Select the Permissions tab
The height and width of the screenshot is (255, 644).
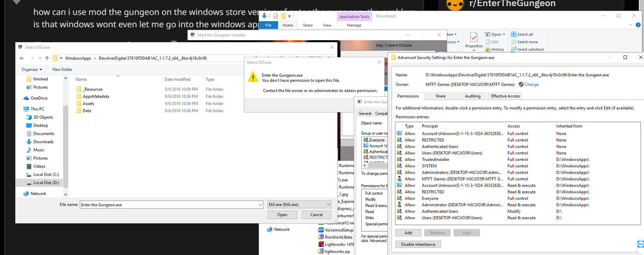click(408, 96)
